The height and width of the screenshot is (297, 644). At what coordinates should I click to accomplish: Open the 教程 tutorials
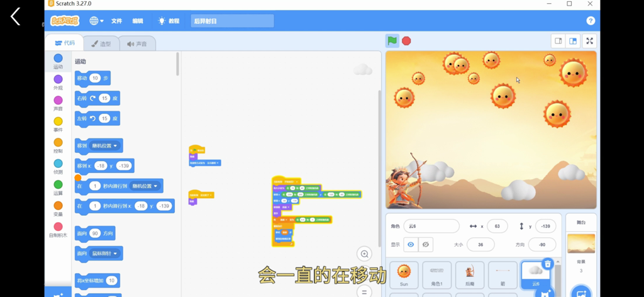(169, 21)
